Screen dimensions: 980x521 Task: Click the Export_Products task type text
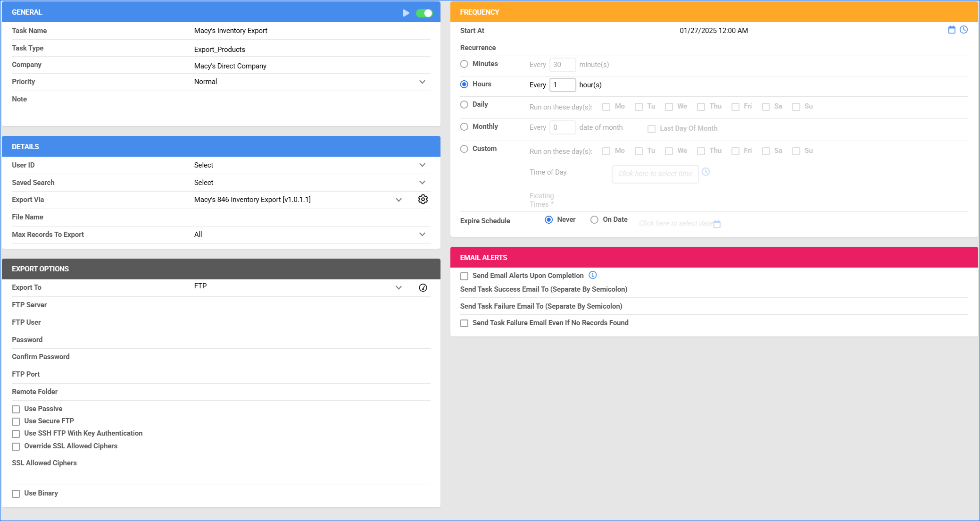[220, 50]
